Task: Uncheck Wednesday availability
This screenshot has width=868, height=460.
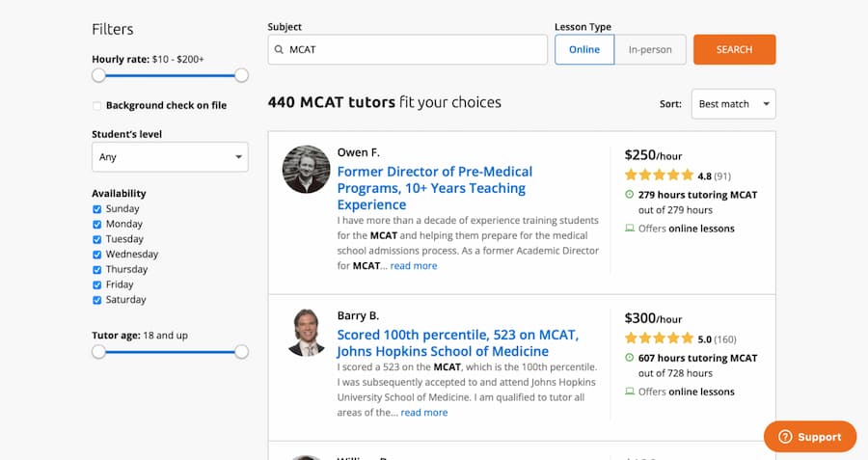Action: (x=96, y=254)
